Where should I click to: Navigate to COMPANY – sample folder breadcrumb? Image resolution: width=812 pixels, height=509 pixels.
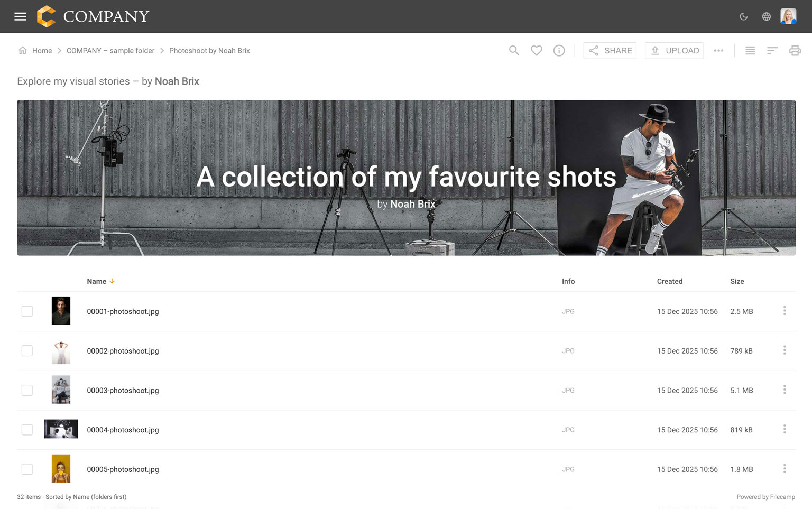click(x=110, y=51)
